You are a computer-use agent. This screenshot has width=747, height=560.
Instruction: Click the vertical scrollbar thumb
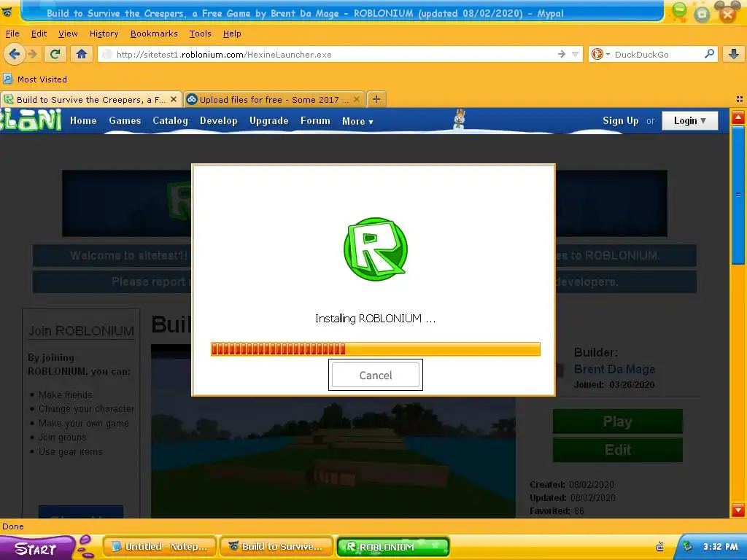pos(738,194)
